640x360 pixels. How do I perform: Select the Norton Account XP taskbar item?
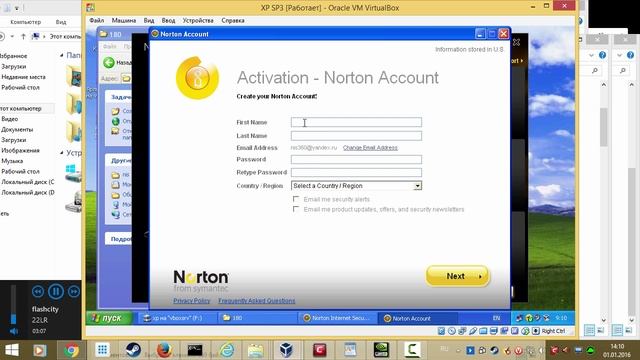point(417,318)
